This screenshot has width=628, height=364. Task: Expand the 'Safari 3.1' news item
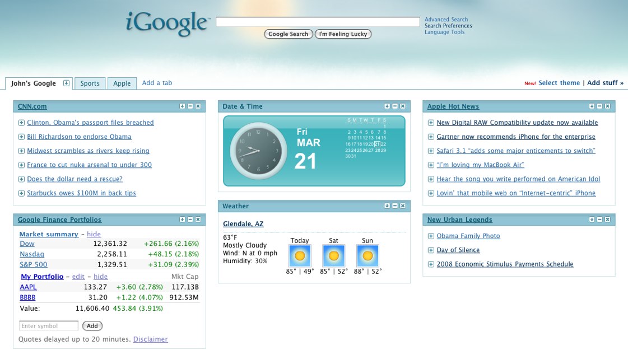pyautogui.click(x=431, y=151)
